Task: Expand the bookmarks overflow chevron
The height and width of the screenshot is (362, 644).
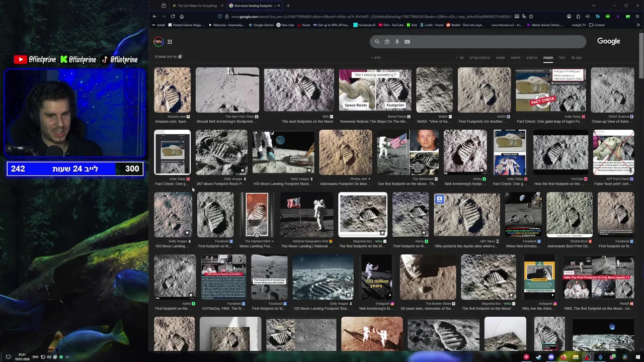Action: tap(638, 25)
